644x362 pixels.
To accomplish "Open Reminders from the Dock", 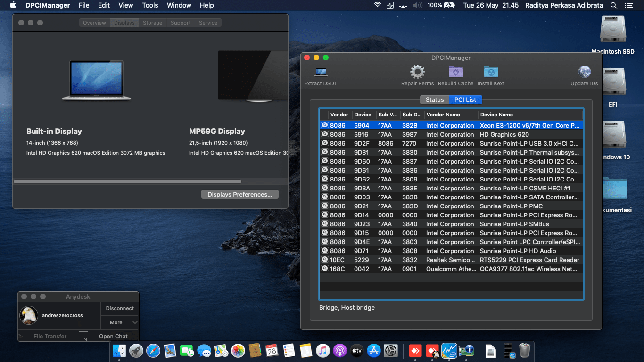I will 289,351.
